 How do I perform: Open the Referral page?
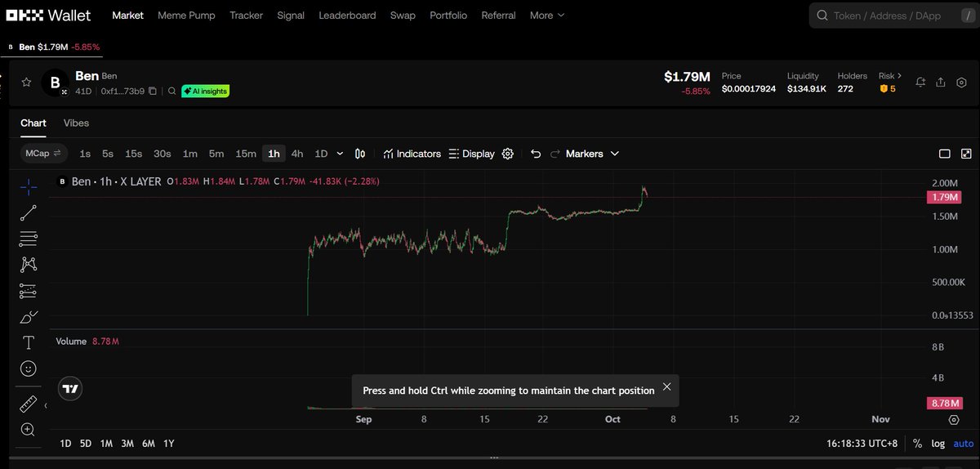pyautogui.click(x=498, y=16)
